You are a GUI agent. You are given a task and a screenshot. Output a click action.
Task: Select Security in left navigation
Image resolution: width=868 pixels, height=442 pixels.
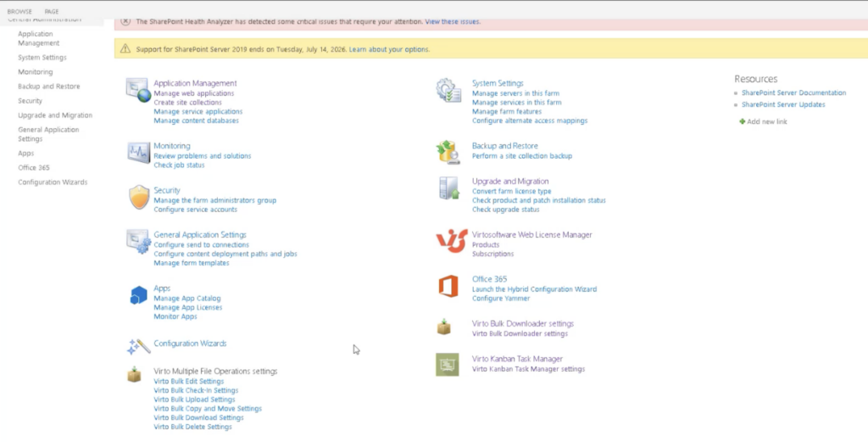(x=30, y=101)
